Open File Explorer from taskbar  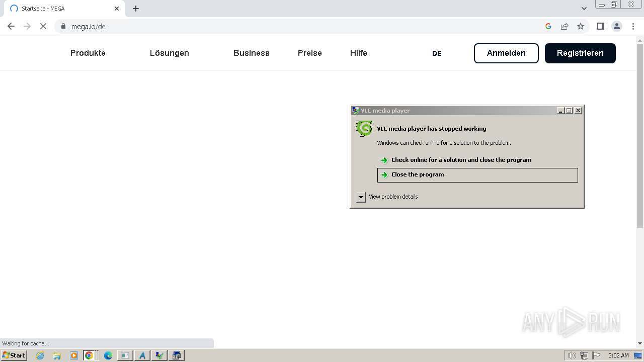click(57, 355)
